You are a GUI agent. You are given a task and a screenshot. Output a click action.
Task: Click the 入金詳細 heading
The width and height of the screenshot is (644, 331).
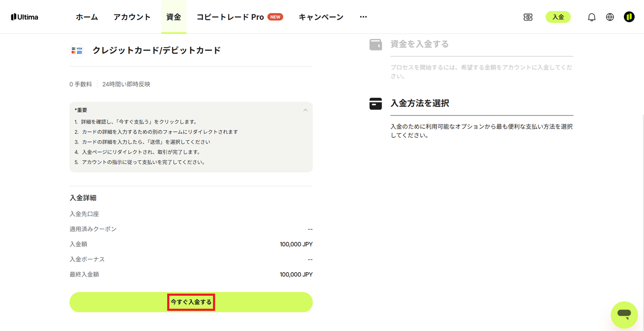click(x=83, y=198)
